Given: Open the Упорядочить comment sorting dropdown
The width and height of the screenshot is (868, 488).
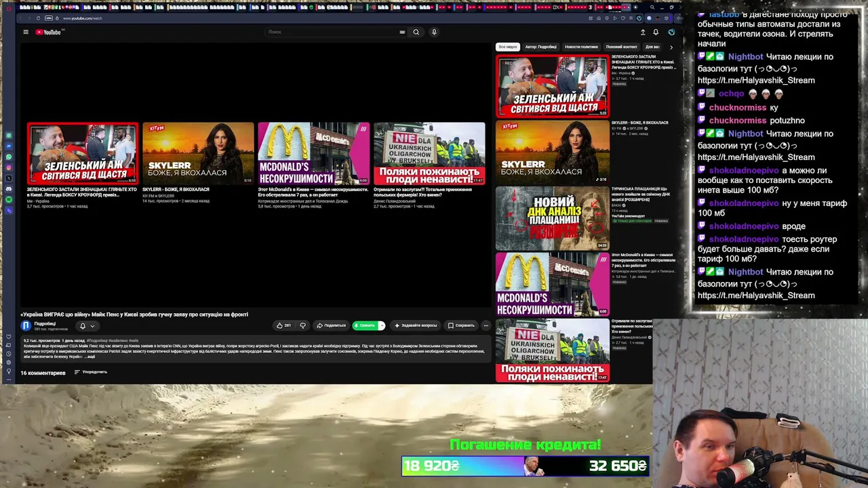Looking at the screenshot, I should pyautogui.click(x=91, y=372).
